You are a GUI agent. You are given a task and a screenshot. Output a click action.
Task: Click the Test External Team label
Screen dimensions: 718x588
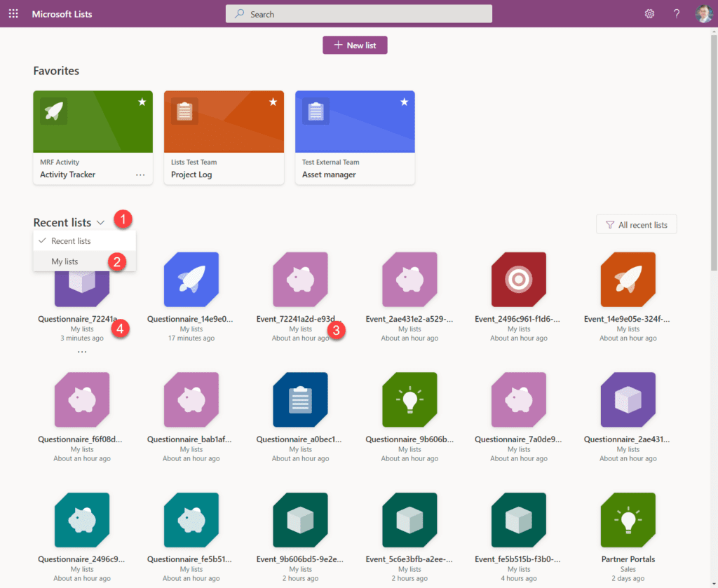[x=331, y=162]
